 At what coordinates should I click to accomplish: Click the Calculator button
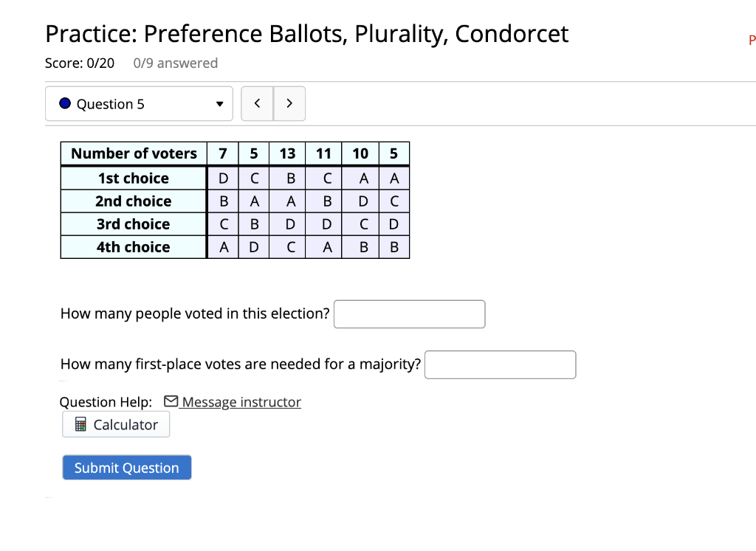(x=115, y=424)
